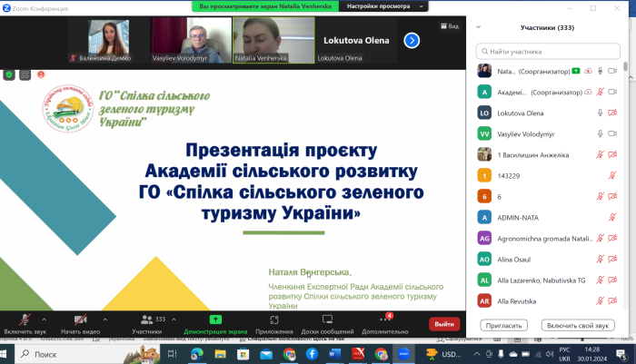The width and height of the screenshot is (636, 364).
Task: Open Приложения apps icon in toolbar
Action: pos(273,320)
